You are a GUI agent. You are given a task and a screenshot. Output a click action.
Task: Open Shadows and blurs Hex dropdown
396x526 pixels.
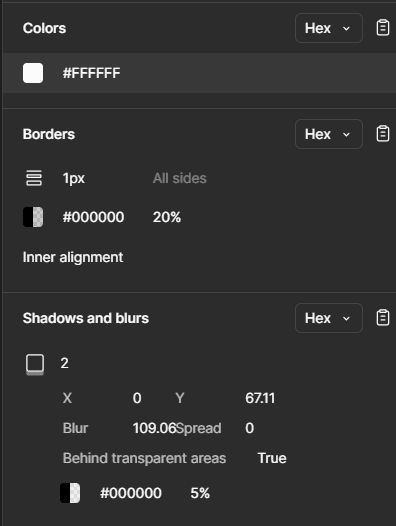(x=329, y=318)
